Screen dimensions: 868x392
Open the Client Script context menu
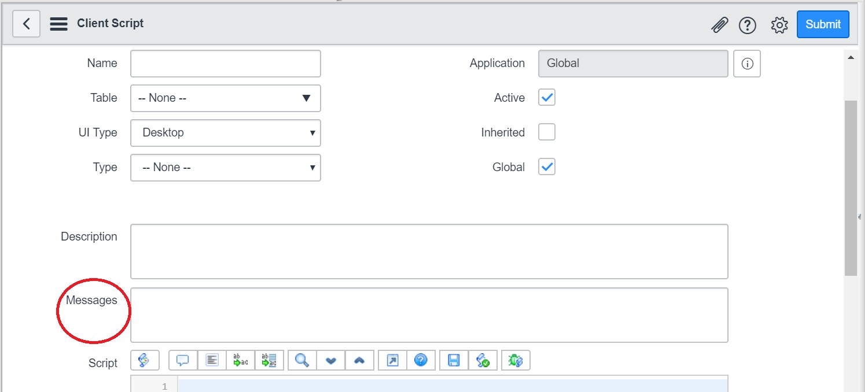pos(58,23)
